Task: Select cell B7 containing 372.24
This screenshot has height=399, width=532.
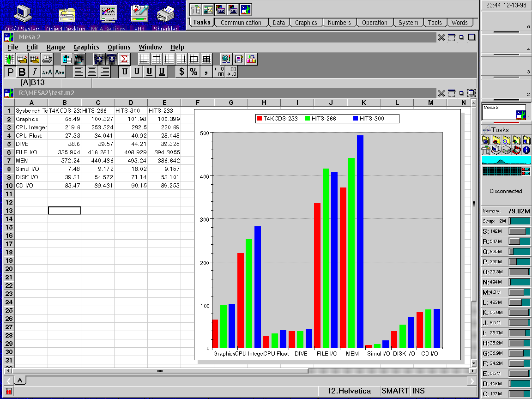Action: [64, 160]
